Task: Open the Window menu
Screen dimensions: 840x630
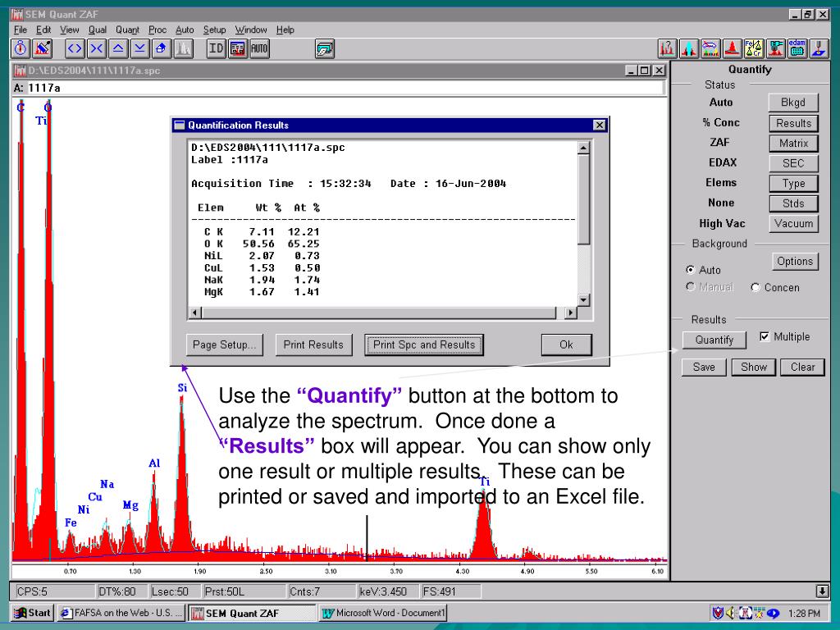Action: (x=251, y=30)
